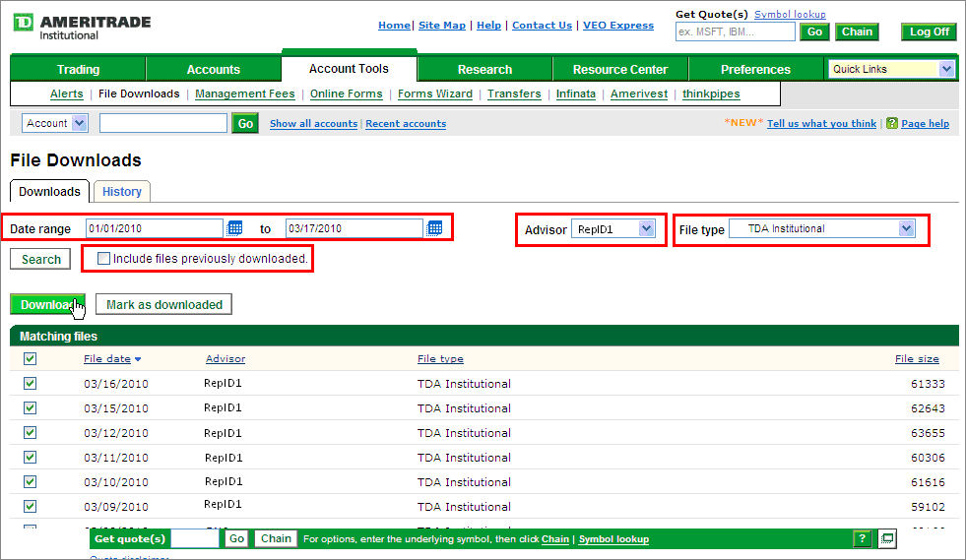
Task: Click the File date sort arrow
Action: click(x=138, y=359)
